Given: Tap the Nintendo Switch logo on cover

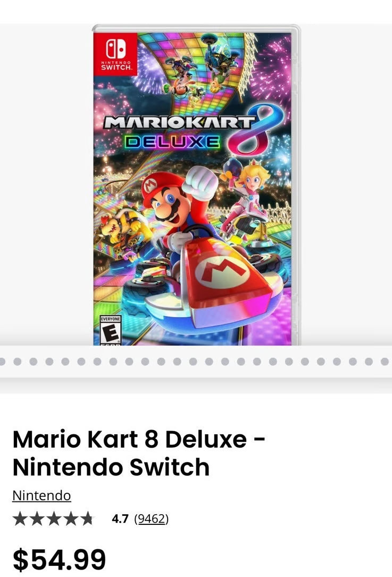Looking at the screenshot, I should [x=115, y=54].
